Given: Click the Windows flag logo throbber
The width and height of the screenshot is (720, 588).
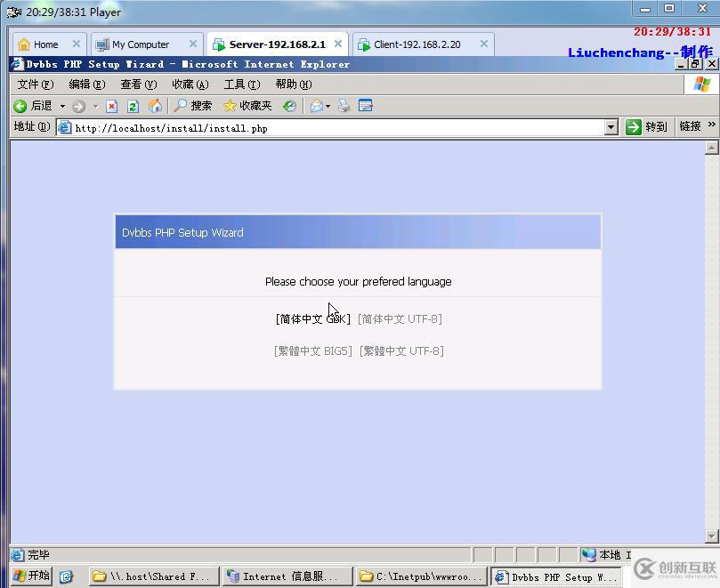Looking at the screenshot, I should [701, 85].
